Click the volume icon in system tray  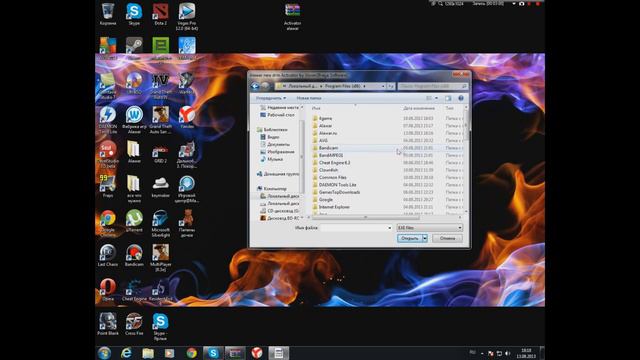point(508,353)
